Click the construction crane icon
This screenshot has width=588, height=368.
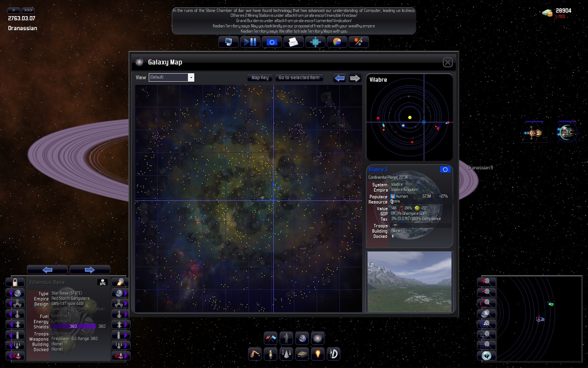click(254, 354)
